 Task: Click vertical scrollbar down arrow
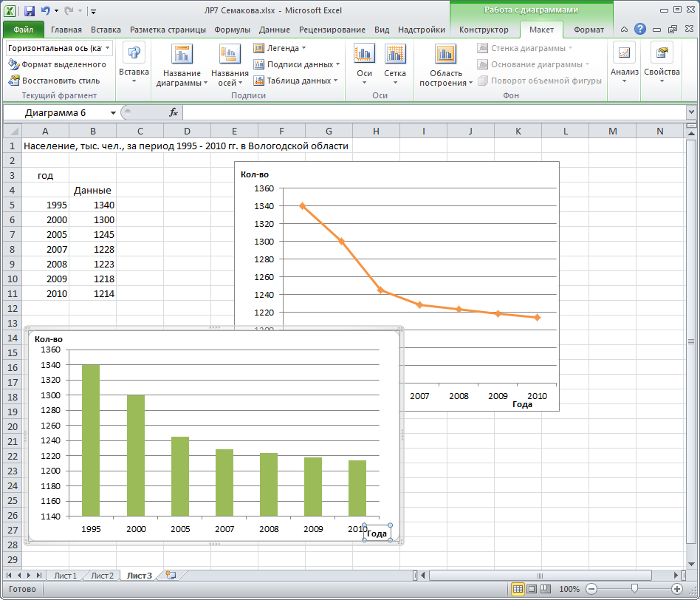point(691,564)
